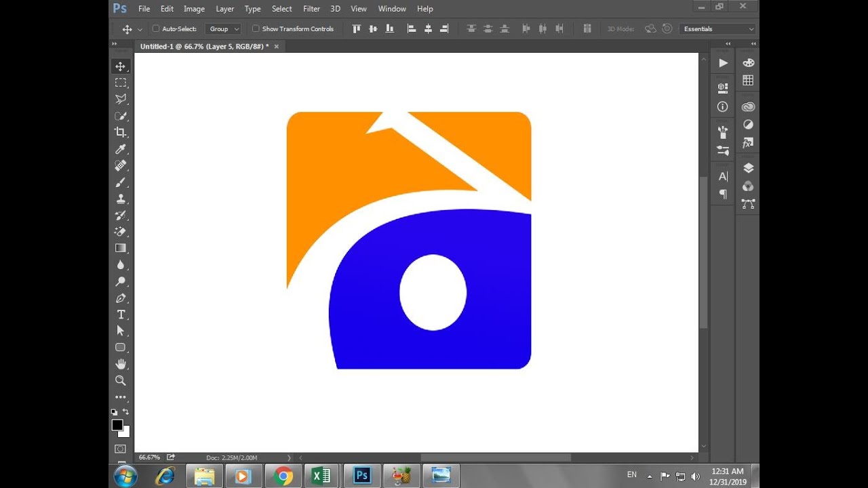
Task: Open the Image menu
Action: tap(194, 9)
